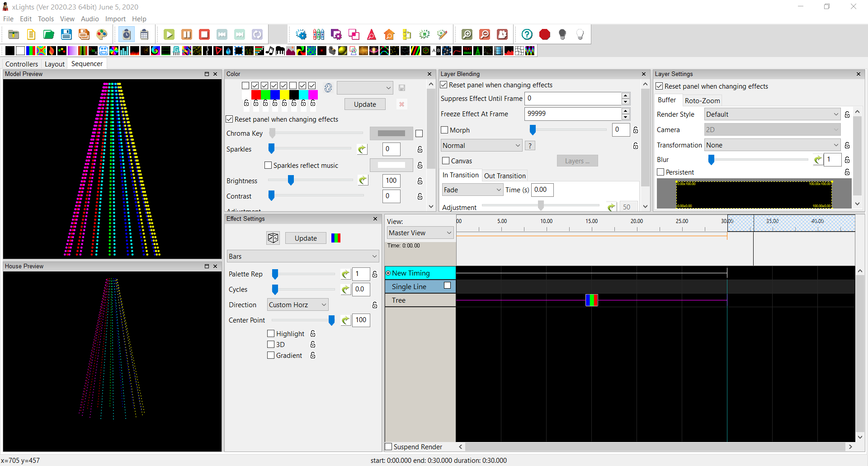The height and width of the screenshot is (466, 868).
Task: Open the Tools menu
Action: [x=46, y=19]
